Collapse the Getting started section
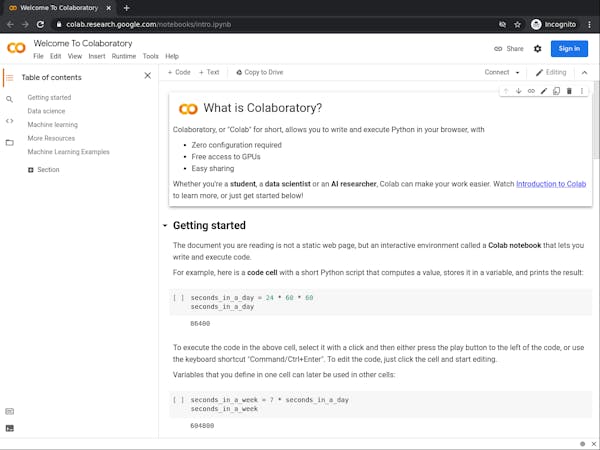The image size is (600, 450). 165,226
